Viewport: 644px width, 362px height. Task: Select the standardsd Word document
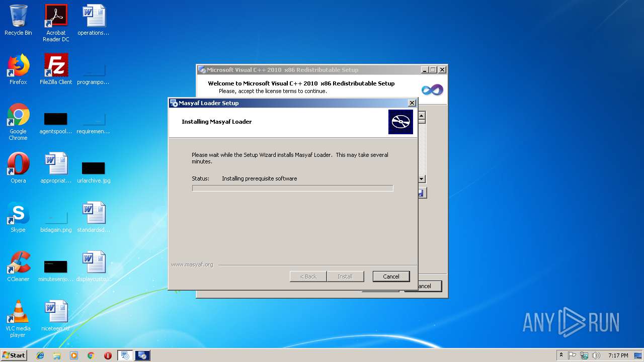point(94,217)
